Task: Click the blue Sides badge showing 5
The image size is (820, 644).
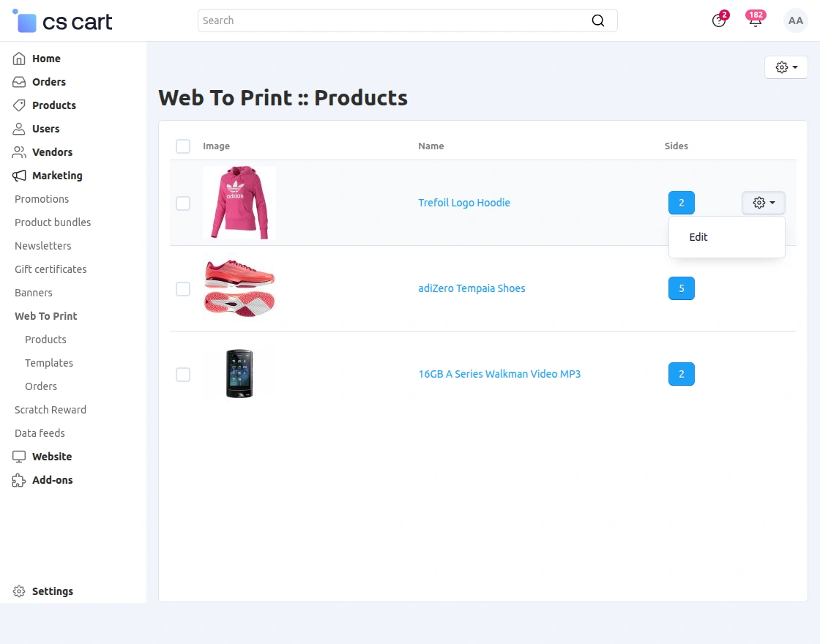Action: [681, 288]
